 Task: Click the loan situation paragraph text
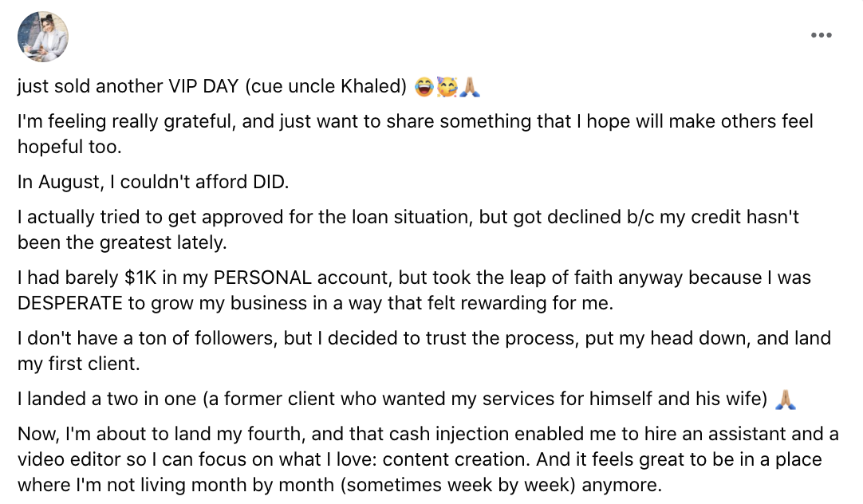tap(408, 230)
